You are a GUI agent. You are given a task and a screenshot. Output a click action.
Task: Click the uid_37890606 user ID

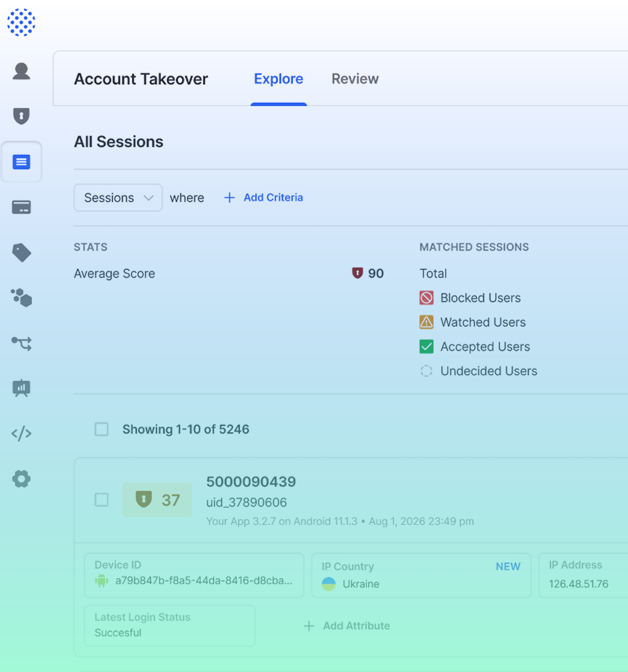click(x=246, y=502)
